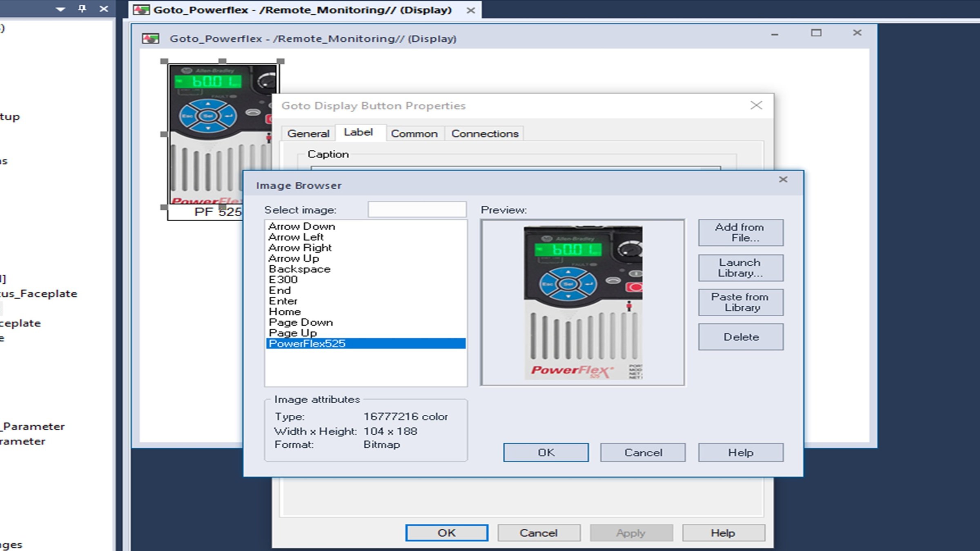
Task: Click the display window title icon
Action: click(x=150, y=39)
